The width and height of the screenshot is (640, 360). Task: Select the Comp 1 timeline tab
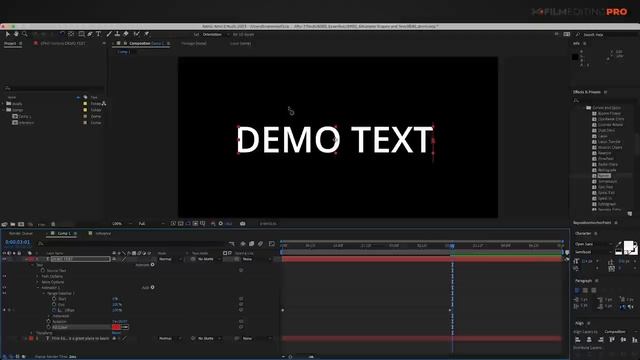pos(64,233)
